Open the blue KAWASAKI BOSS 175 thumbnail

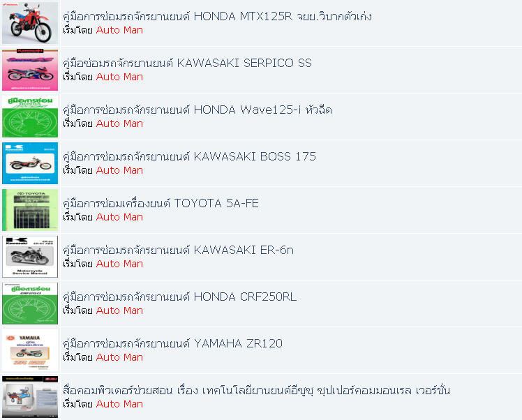pyautogui.click(x=30, y=163)
